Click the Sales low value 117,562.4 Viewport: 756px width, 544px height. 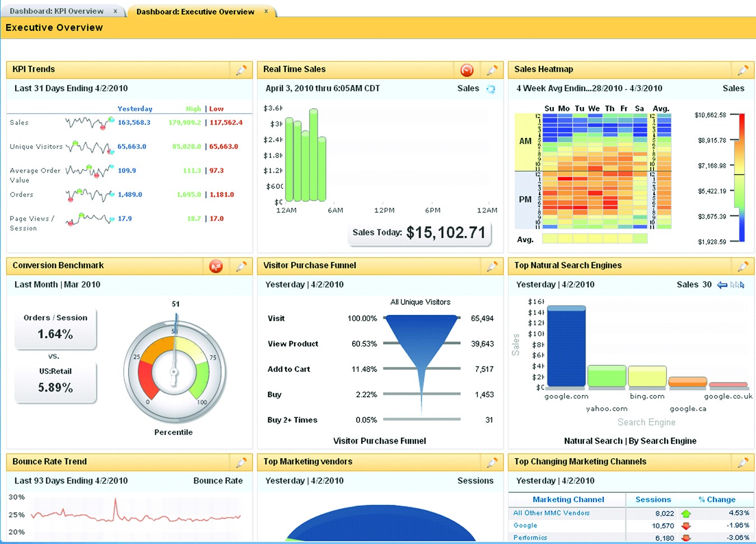tap(226, 123)
